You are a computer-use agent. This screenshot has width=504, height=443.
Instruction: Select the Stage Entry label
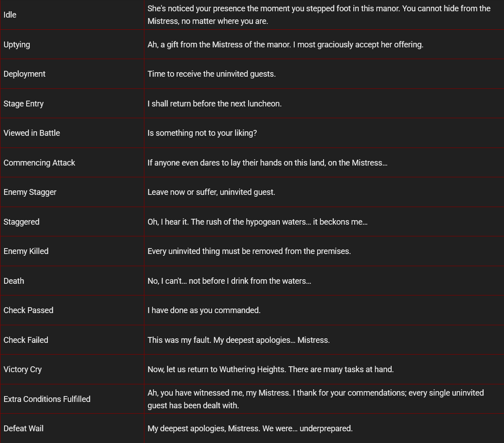[x=23, y=103]
